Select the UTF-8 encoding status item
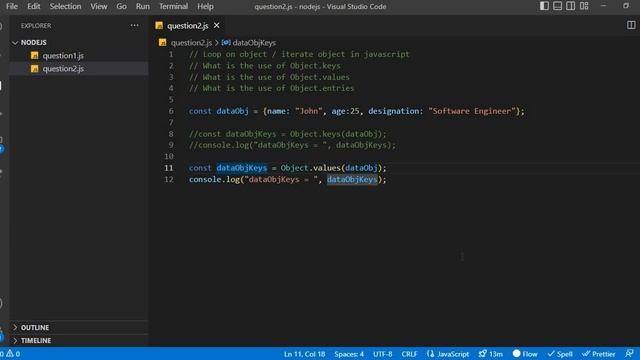The height and width of the screenshot is (360, 640). [382, 354]
